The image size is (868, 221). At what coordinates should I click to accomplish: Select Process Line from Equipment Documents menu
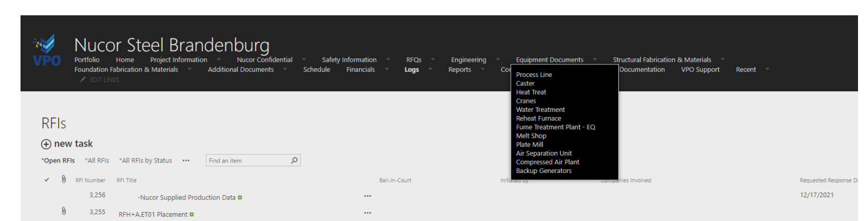pyautogui.click(x=534, y=75)
